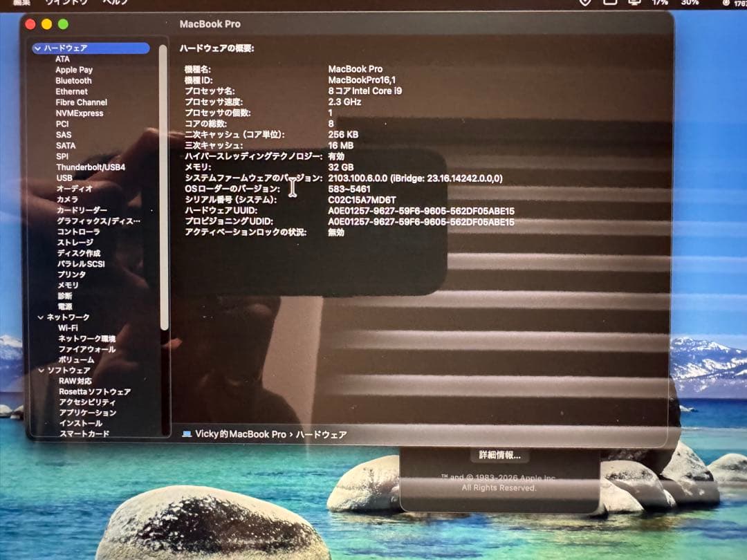Image resolution: width=747 pixels, height=560 pixels.
Task: Open the NVMExpress entry
Action: pos(80,113)
